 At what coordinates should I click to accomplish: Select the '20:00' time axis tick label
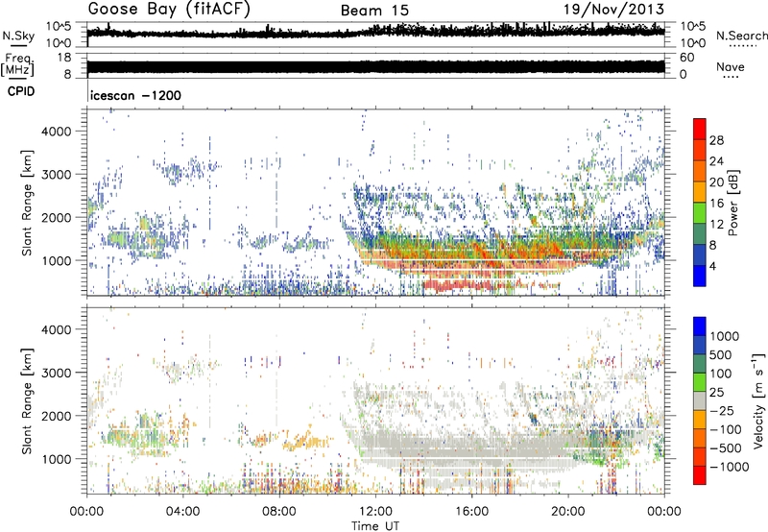568,512
